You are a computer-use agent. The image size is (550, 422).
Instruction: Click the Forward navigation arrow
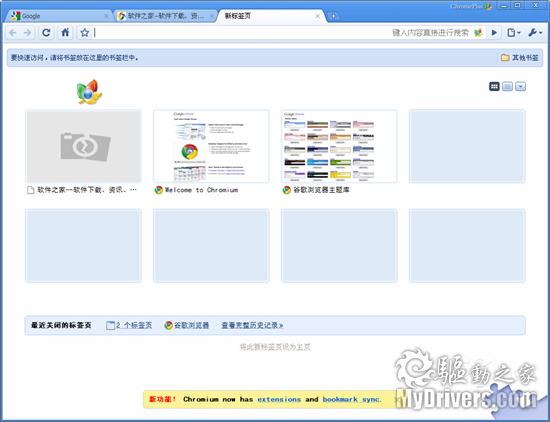(27, 33)
